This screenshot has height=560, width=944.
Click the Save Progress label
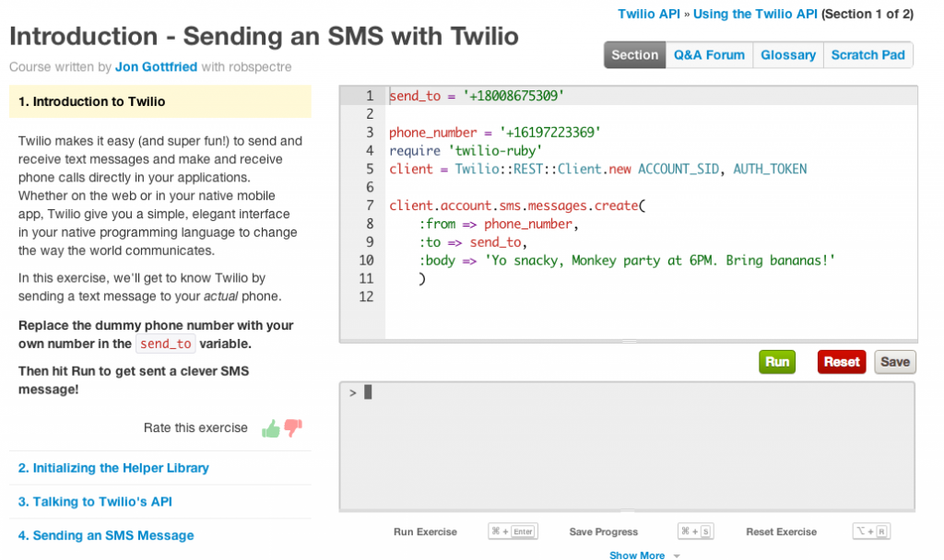coord(603,531)
